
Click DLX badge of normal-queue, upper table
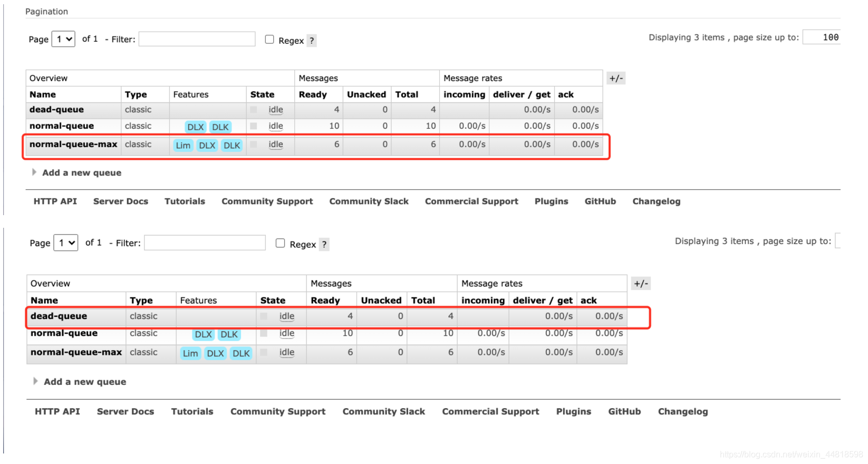(196, 127)
